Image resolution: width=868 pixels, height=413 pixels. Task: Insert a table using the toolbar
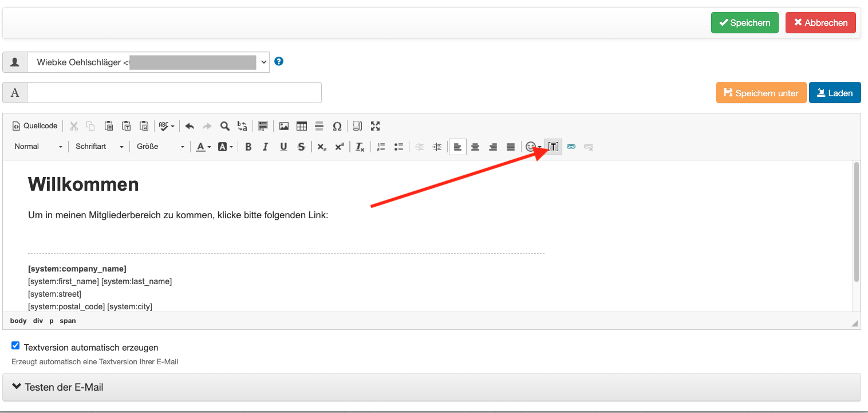pyautogui.click(x=302, y=126)
